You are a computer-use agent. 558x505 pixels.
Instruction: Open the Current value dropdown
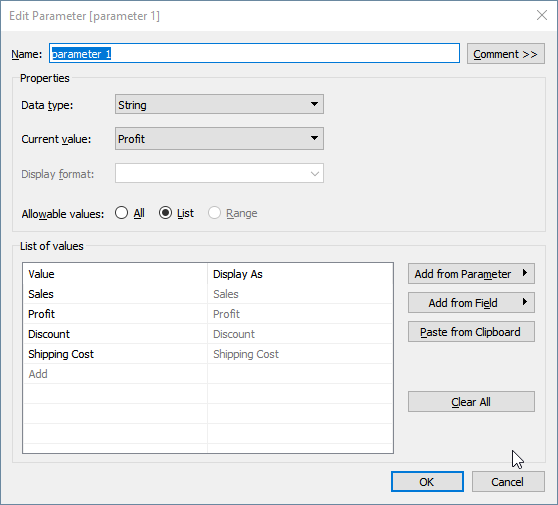coord(219,138)
